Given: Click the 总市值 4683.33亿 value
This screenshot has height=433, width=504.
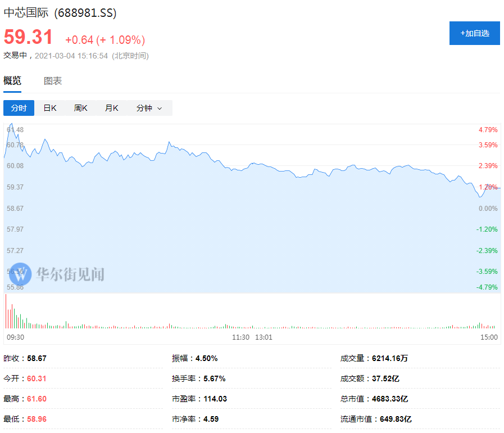Looking at the screenshot, I should point(390,399).
